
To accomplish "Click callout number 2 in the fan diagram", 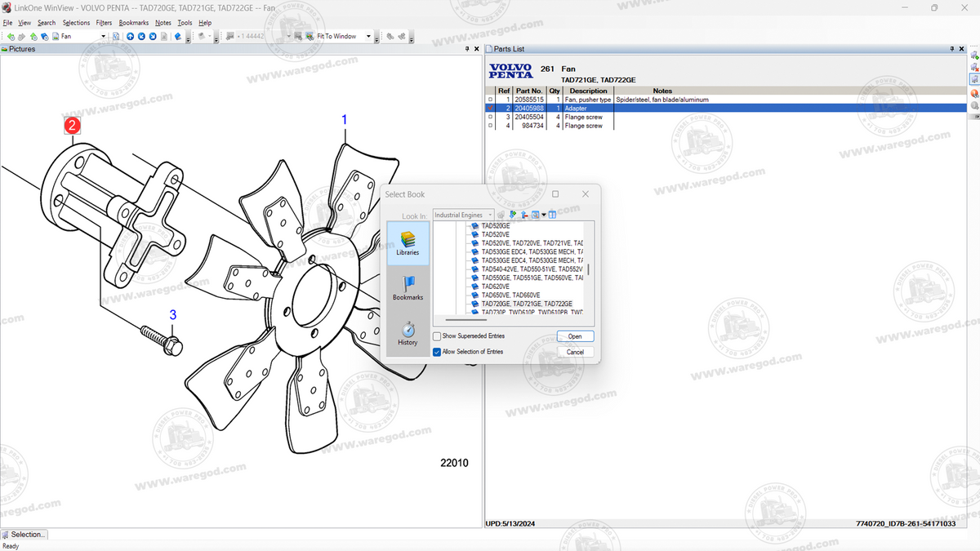I will click(x=73, y=126).
